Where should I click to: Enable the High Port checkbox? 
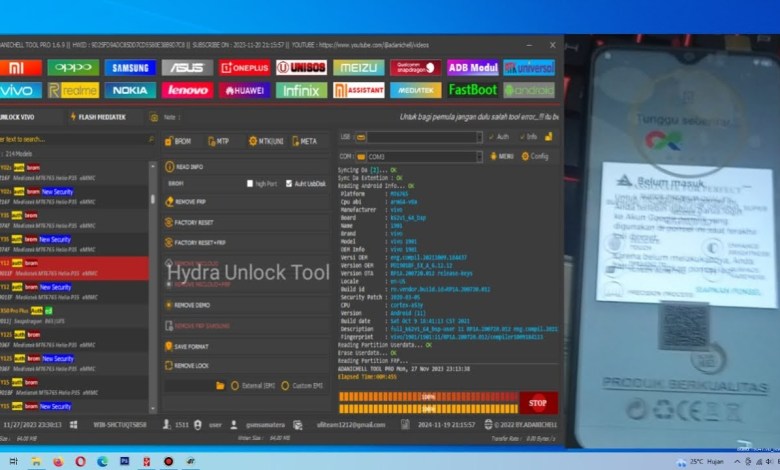[x=251, y=184]
